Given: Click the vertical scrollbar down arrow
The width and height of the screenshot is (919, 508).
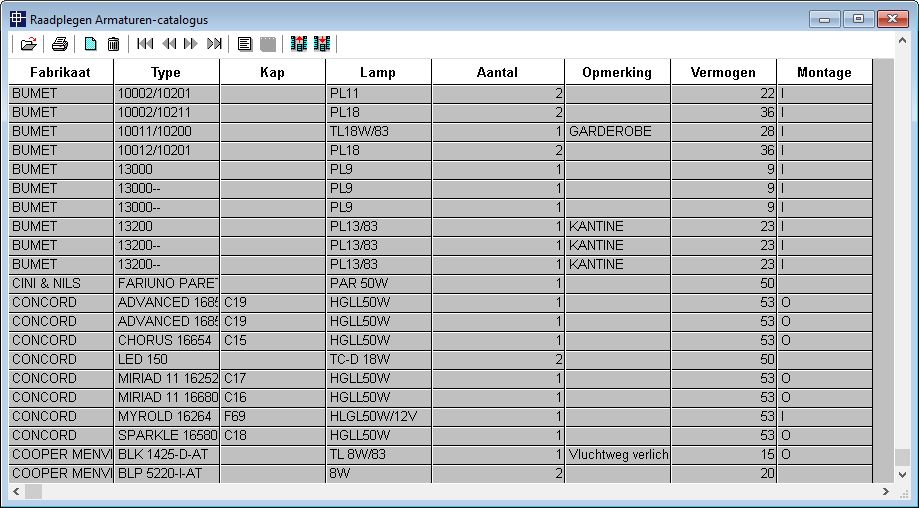Looking at the screenshot, I should point(903,475).
